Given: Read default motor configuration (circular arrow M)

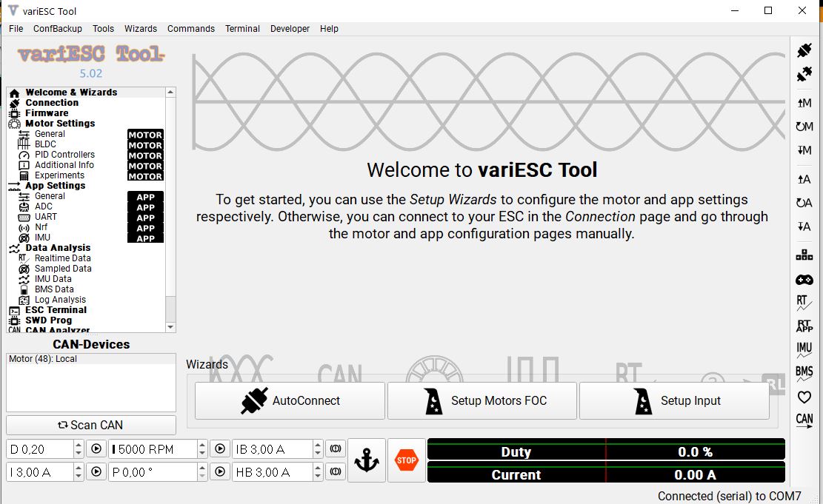Looking at the screenshot, I should 804,127.
